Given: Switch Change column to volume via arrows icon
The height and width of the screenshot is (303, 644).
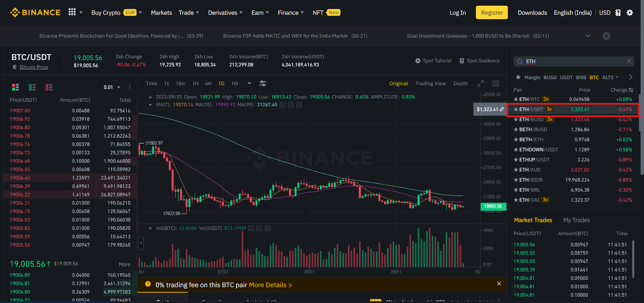Looking at the screenshot, I should pos(631,90).
